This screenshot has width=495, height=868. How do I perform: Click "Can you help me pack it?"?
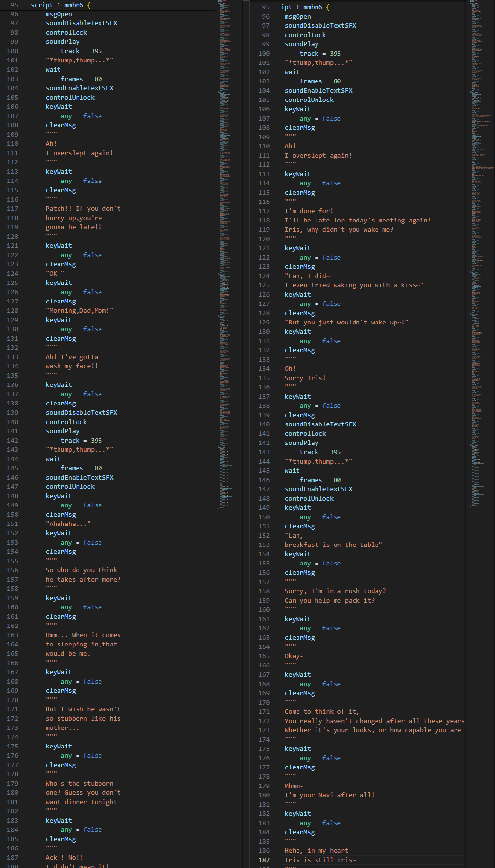(x=330, y=601)
